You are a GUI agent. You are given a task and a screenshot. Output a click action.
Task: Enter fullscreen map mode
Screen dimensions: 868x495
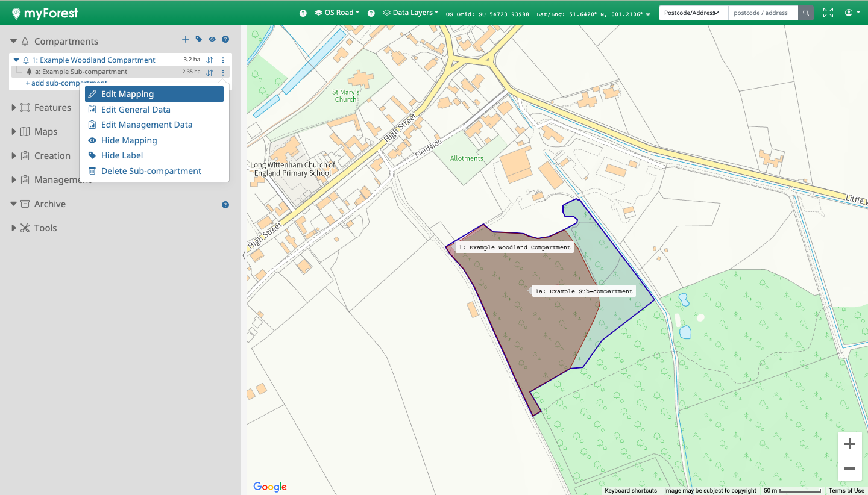(828, 13)
